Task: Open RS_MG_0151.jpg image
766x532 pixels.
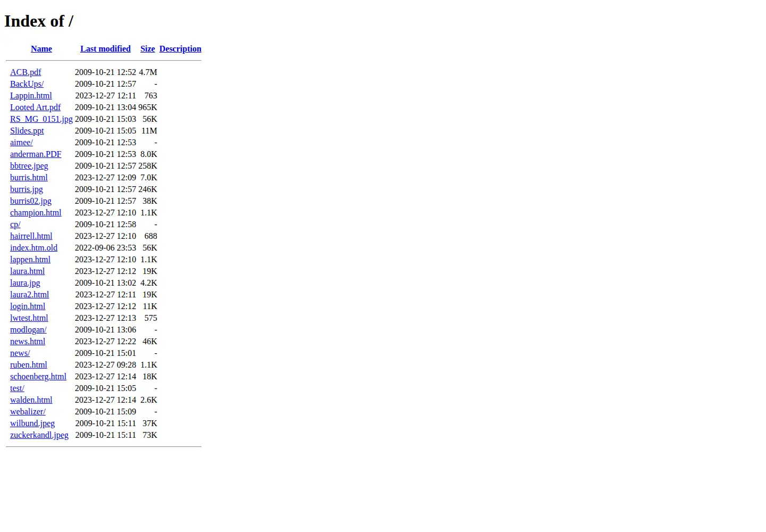Action: tap(41, 119)
